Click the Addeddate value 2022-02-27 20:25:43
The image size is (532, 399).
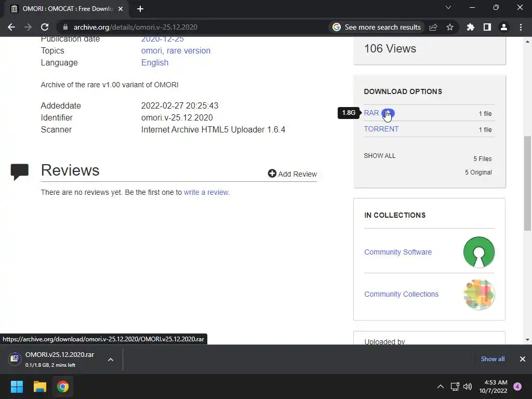179,105
